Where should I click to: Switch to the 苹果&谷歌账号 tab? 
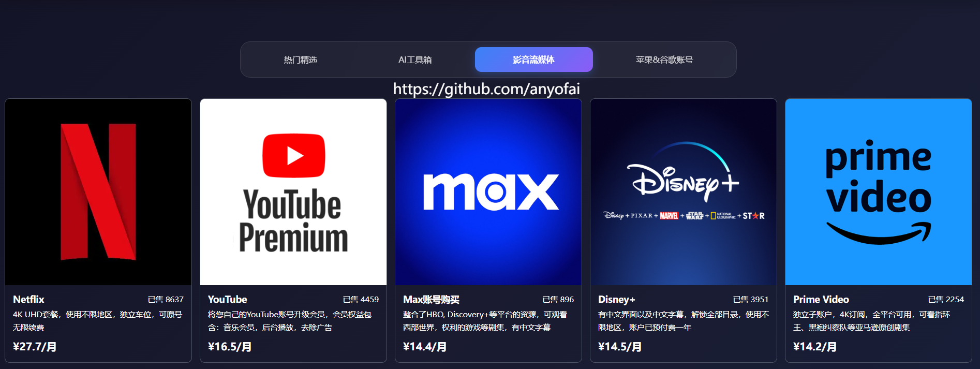[x=664, y=60]
